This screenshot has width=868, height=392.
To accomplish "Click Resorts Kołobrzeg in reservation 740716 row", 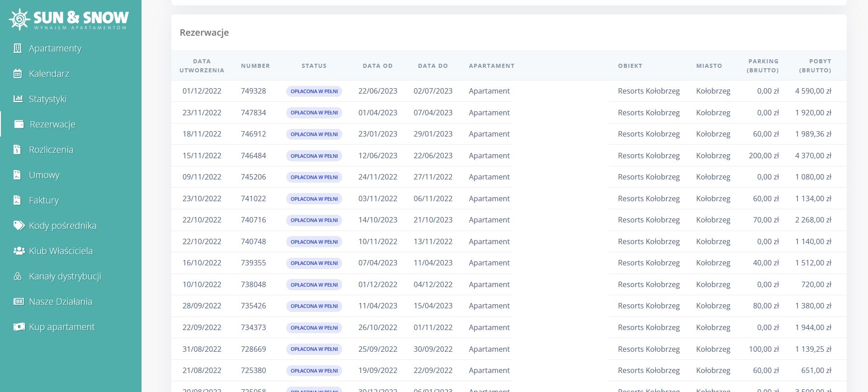I will click(x=648, y=220).
